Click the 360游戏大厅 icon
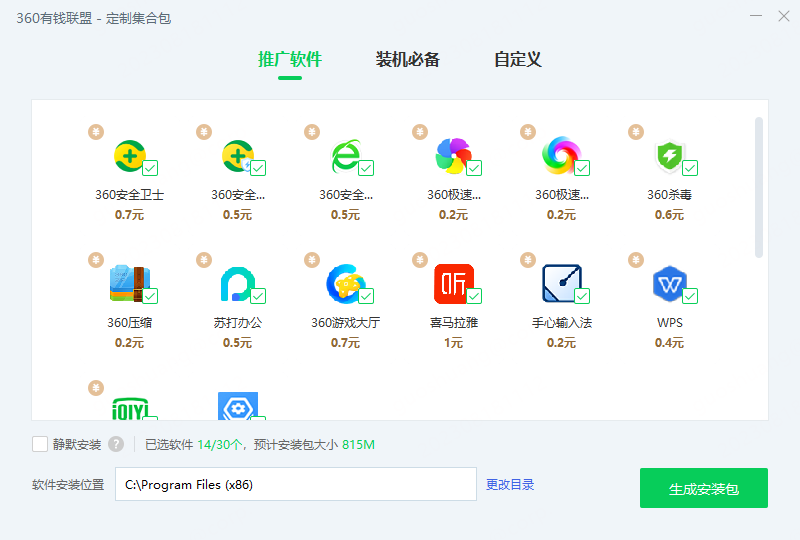 tap(345, 283)
